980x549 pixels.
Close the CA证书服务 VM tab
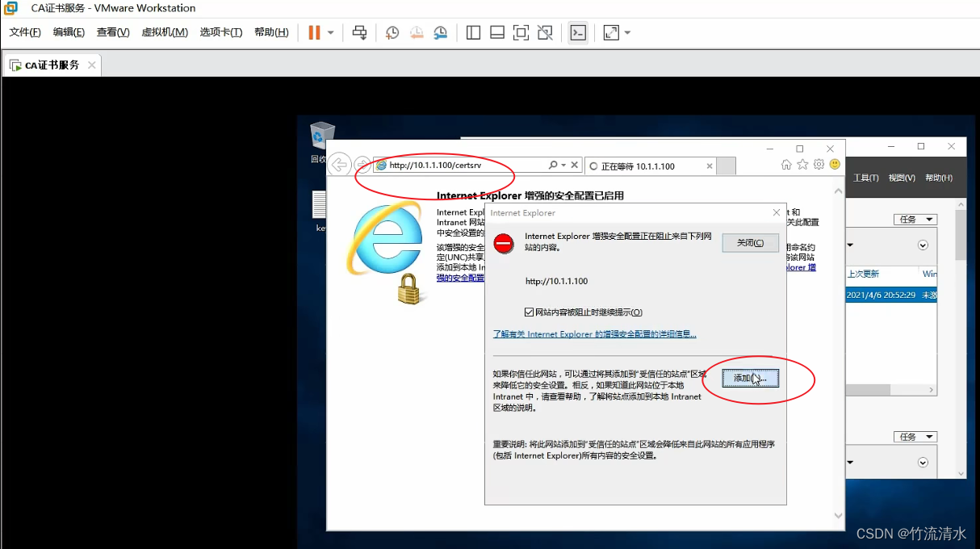92,65
